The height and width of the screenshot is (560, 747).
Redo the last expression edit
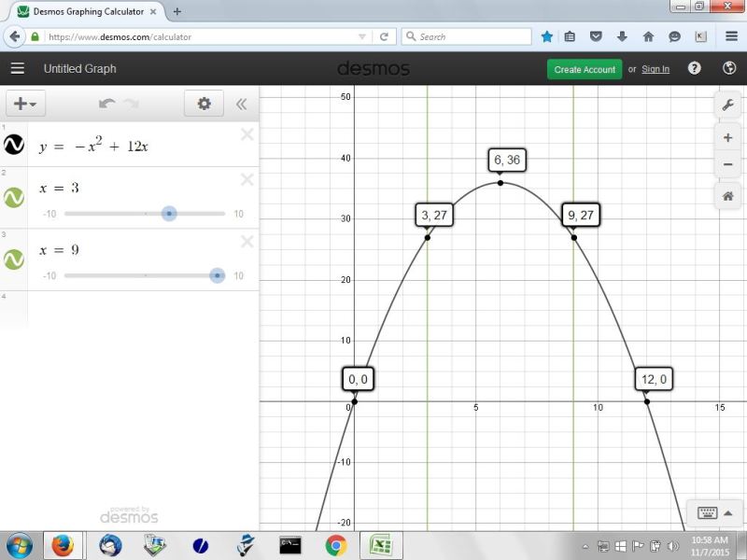coord(132,104)
